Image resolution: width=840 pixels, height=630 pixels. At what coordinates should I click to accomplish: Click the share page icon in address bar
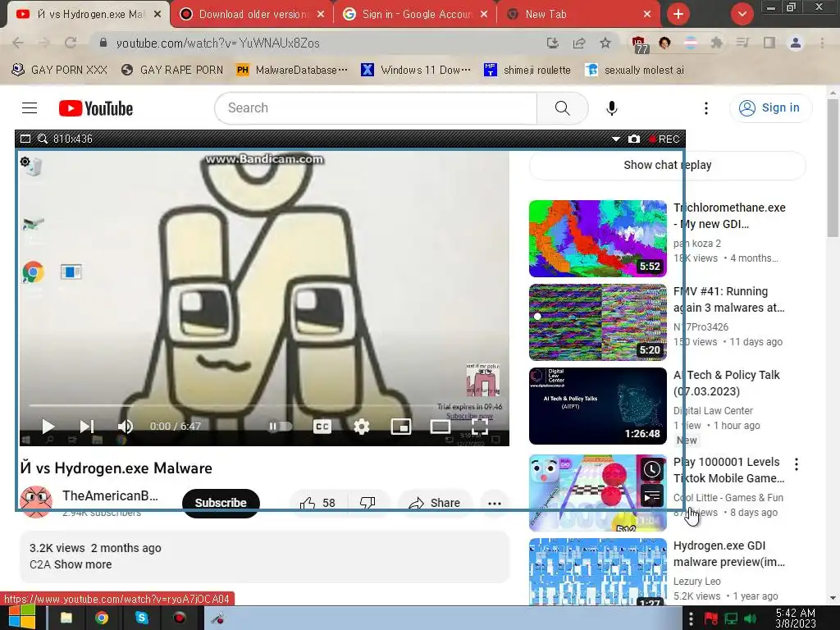[x=579, y=43]
